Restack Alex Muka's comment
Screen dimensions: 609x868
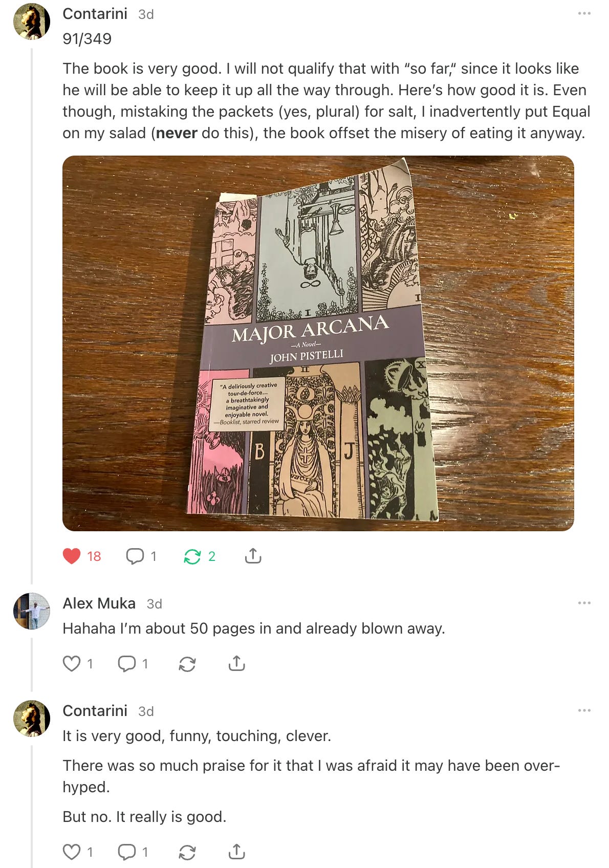tap(187, 664)
